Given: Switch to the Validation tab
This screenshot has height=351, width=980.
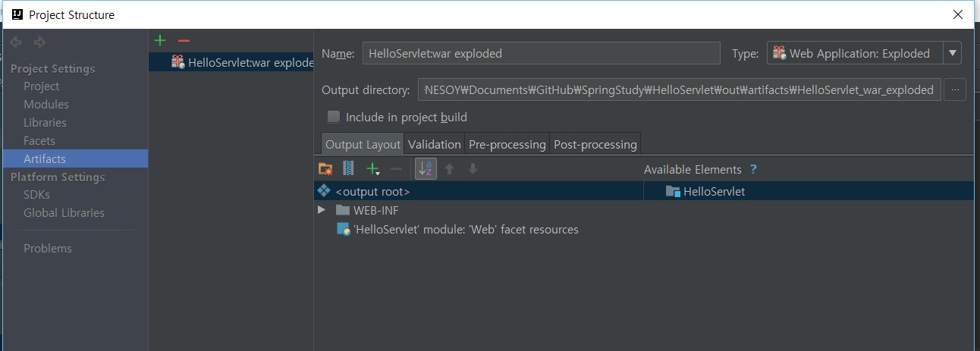Looking at the screenshot, I should (x=435, y=144).
